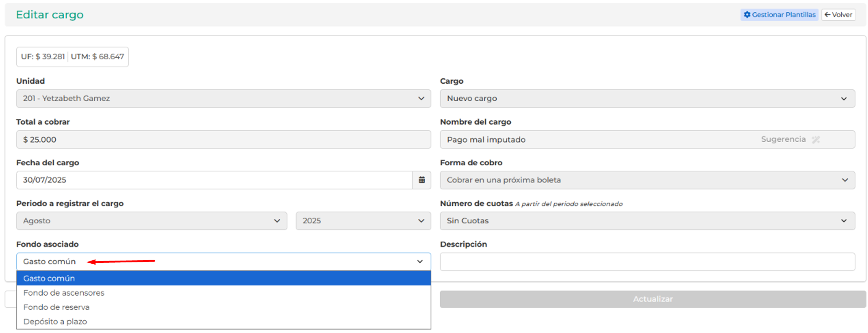Select Gasto común option in list
868x333 pixels.
223,278
